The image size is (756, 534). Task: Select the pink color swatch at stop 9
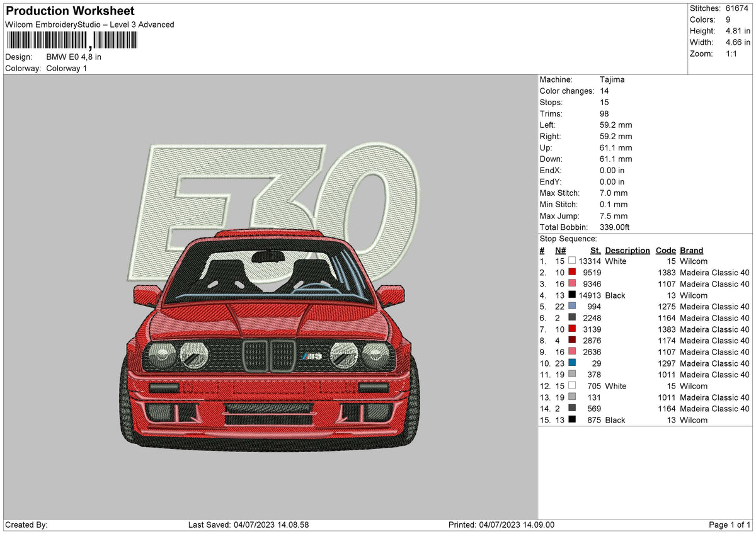pos(572,352)
